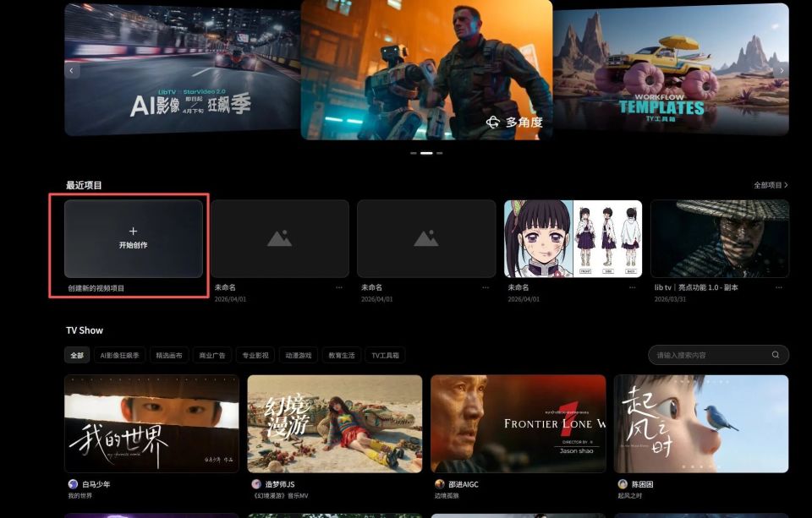Screen dimensions: 812x518
Task: Open author name 造梦师JS
Action: point(280,485)
